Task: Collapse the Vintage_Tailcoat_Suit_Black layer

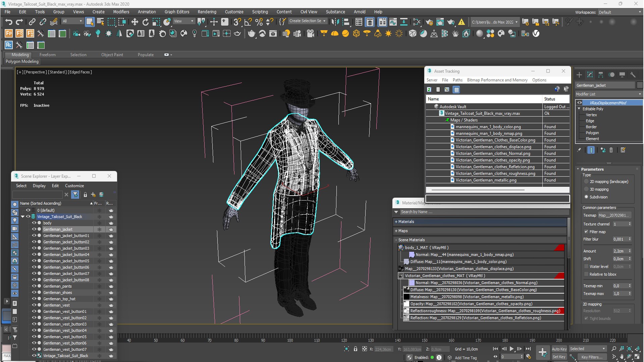Action: click(x=23, y=217)
